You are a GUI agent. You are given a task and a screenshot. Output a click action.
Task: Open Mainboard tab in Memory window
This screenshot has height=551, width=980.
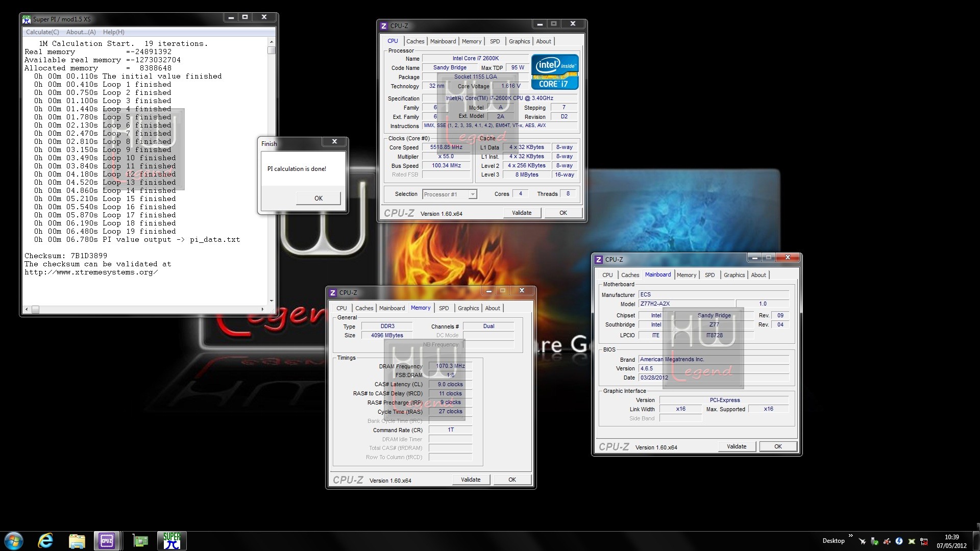(x=392, y=308)
